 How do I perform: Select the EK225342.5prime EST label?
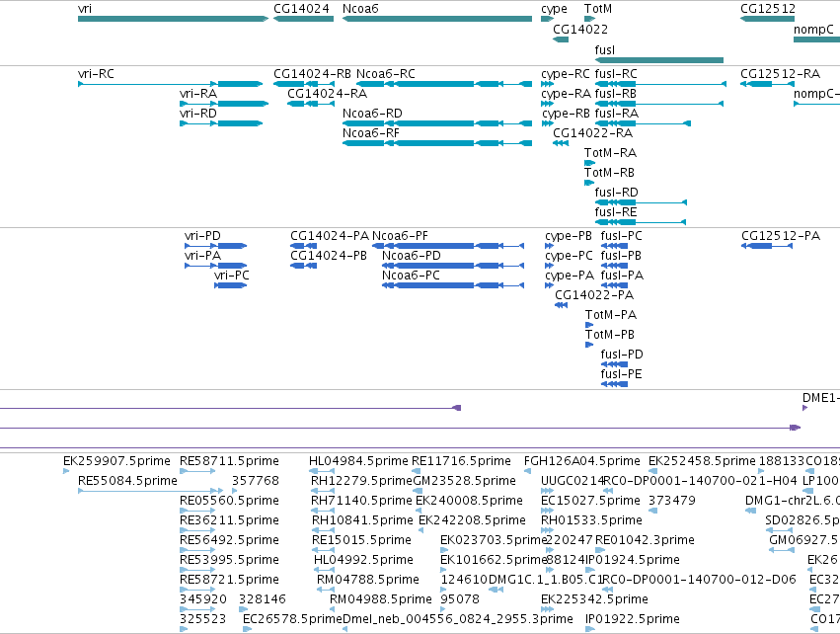point(594,599)
